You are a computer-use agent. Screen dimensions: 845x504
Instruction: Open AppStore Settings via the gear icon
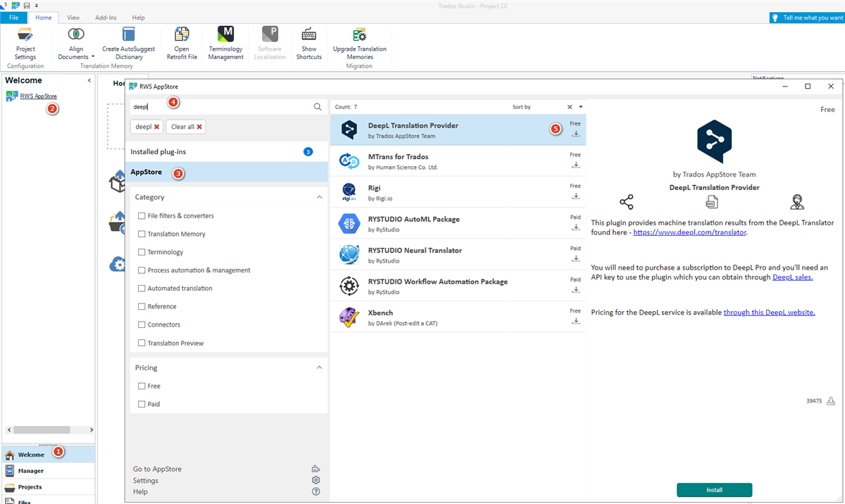(315, 480)
